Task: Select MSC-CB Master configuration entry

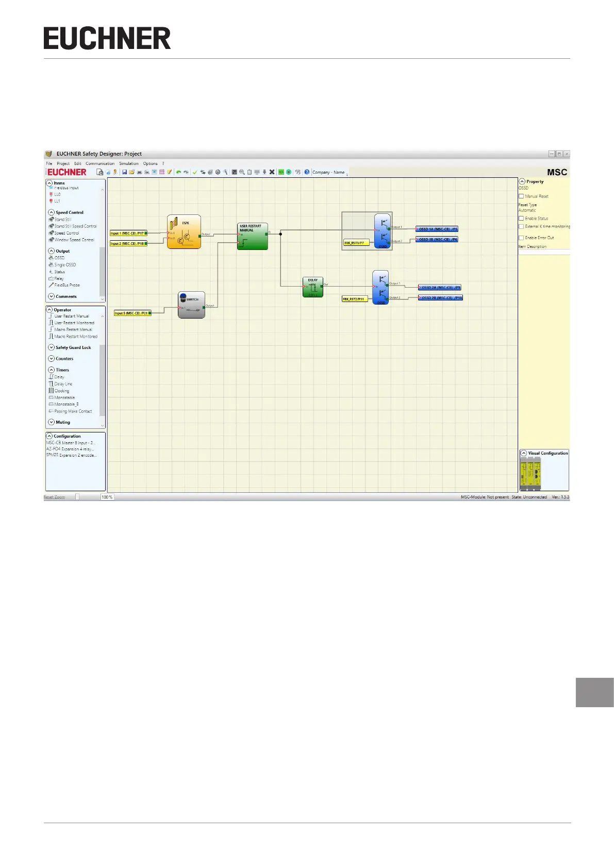Action: [71, 443]
